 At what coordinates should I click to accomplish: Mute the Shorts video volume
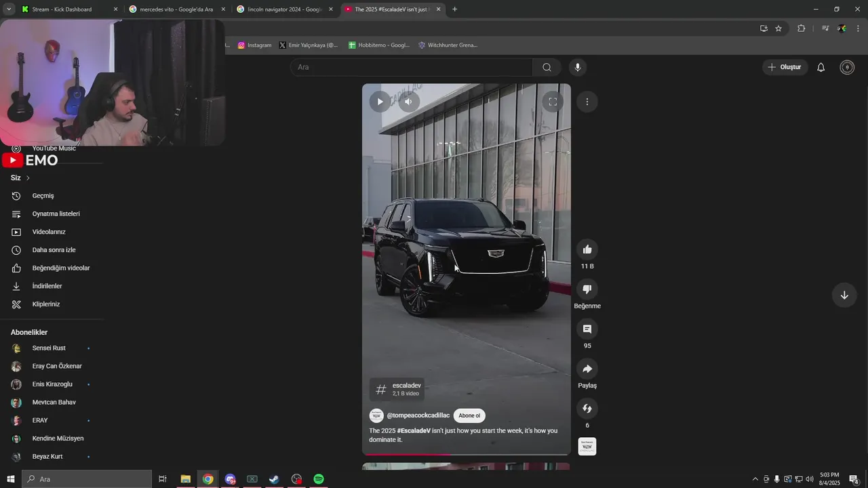pos(408,102)
